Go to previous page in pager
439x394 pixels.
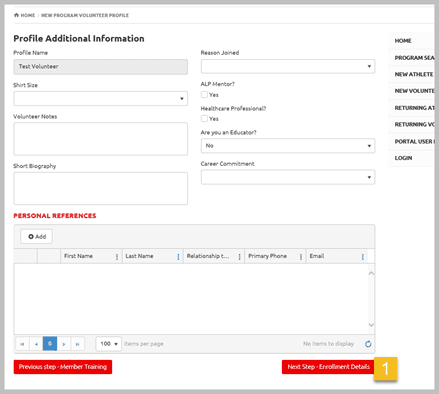[36, 344]
